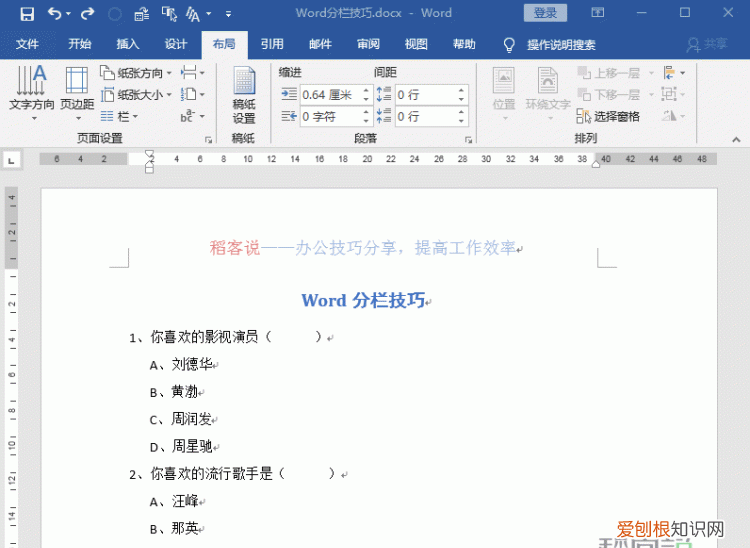
Task: Collapse the ribbon with the chevron
Action: [x=736, y=140]
